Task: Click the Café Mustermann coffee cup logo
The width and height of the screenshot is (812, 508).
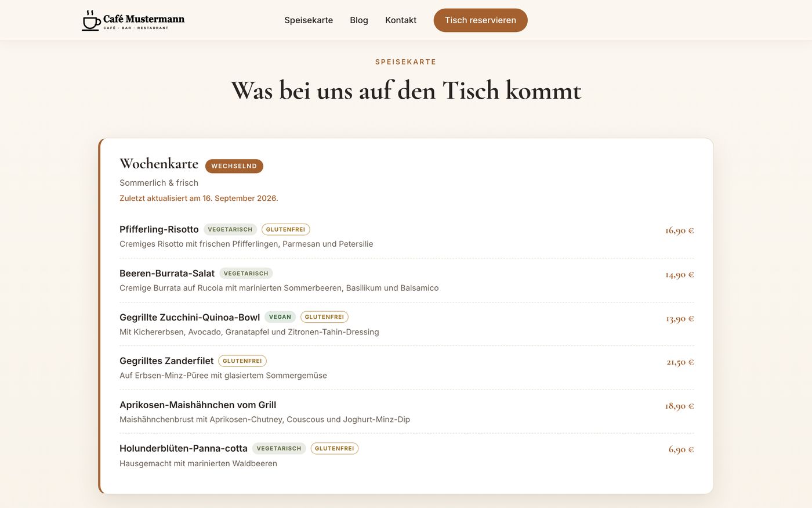Action: pyautogui.click(x=91, y=20)
